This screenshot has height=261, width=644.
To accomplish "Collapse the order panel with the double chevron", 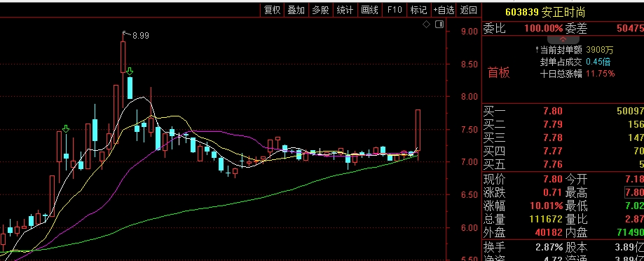I will (563, 39).
